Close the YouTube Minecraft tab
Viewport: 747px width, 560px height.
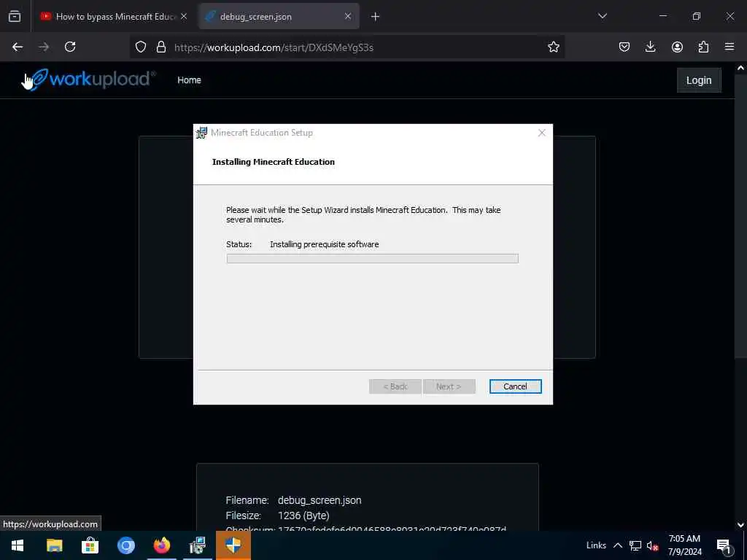tap(184, 17)
